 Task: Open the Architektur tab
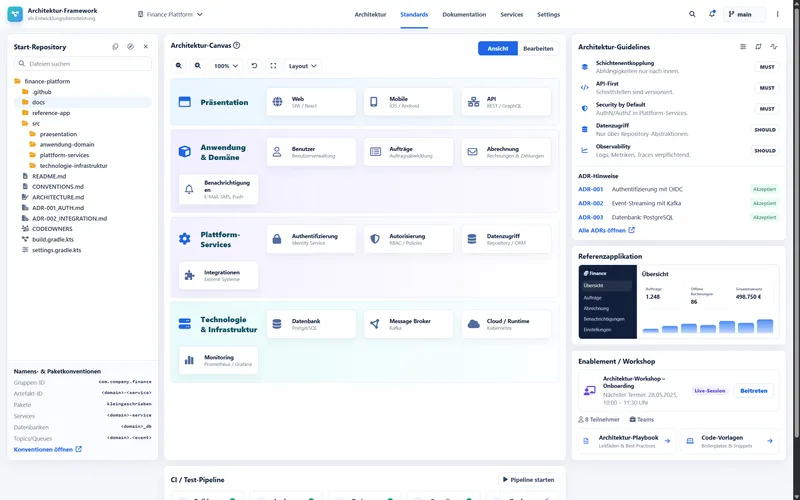click(370, 14)
